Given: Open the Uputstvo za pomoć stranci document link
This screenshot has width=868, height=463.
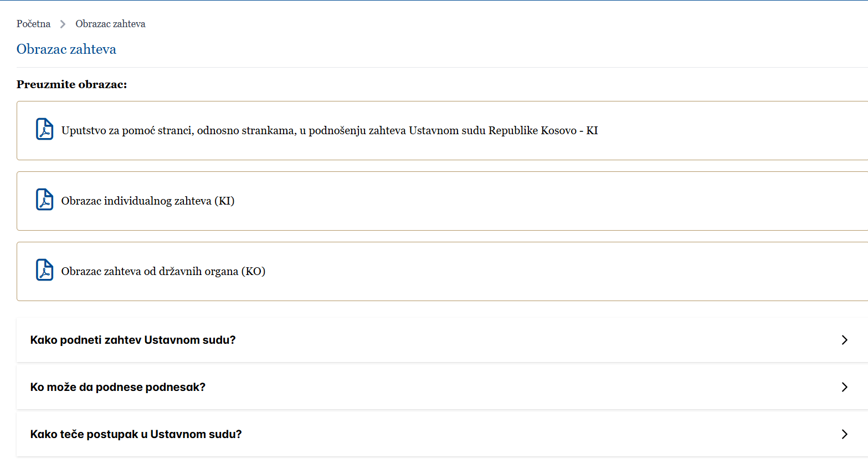Looking at the screenshot, I should click(x=330, y=131).
